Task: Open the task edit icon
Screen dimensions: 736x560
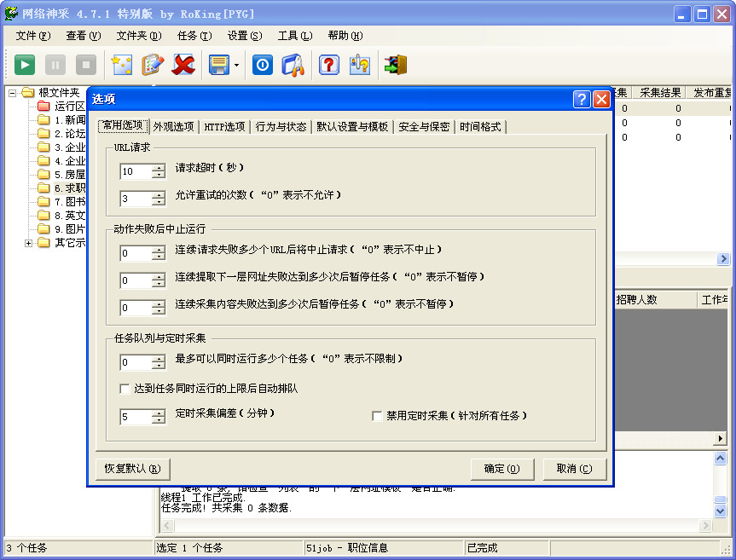Action: (153, 65)
